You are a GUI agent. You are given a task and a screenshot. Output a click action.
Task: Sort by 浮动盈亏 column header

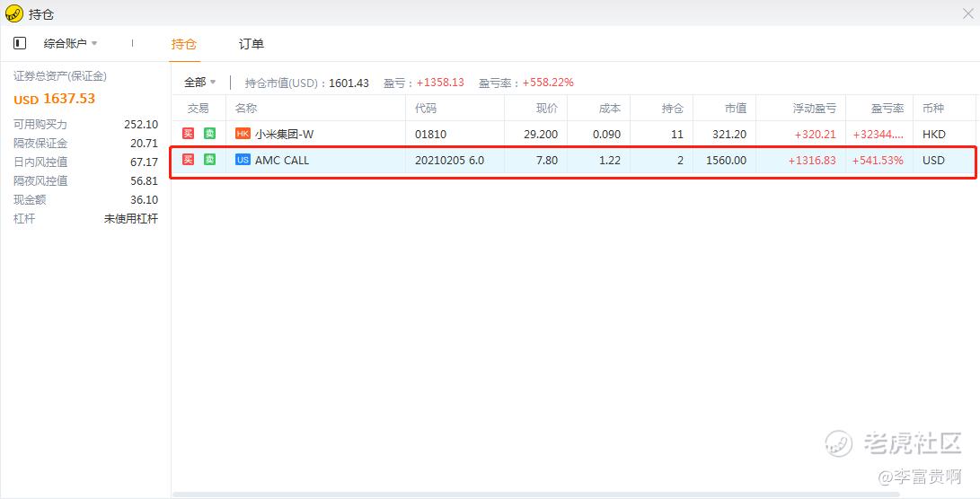pyautogui.click(x=815, y=108)
